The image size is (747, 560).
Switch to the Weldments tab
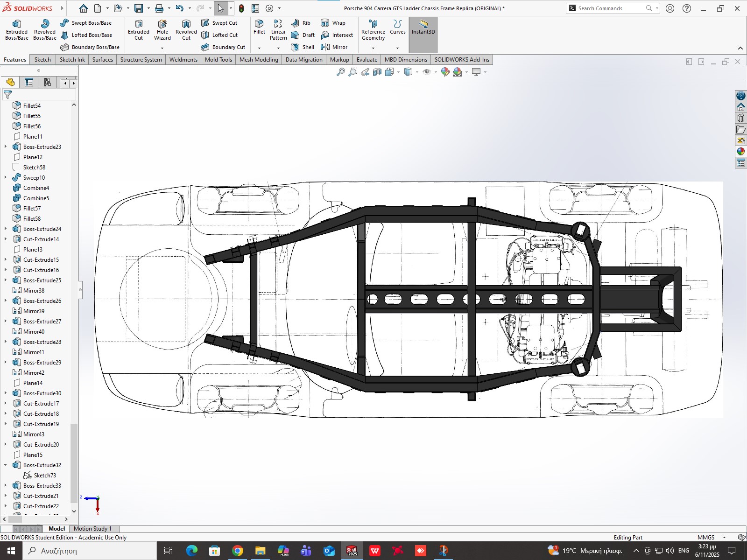pyautogui.click(x=183, y=60)
